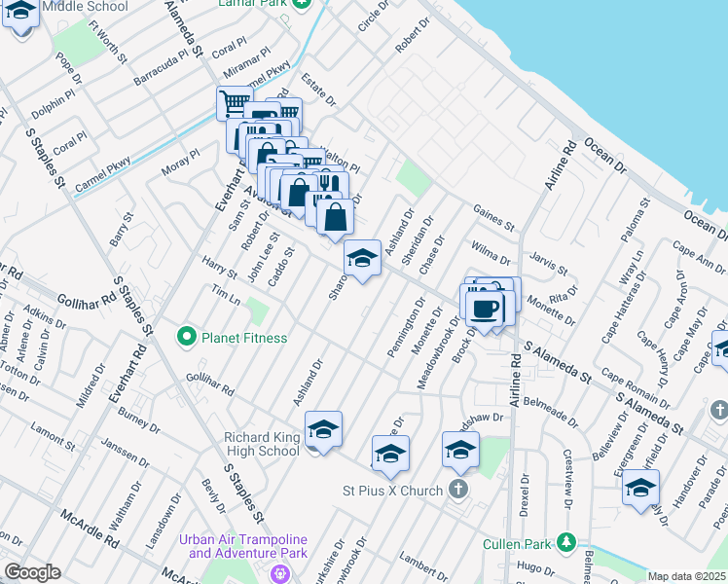Image resolution: width=728 pixels, height=584 pixels.
Task: Click the Pennington Dr street label
Action: pos(406,327)
